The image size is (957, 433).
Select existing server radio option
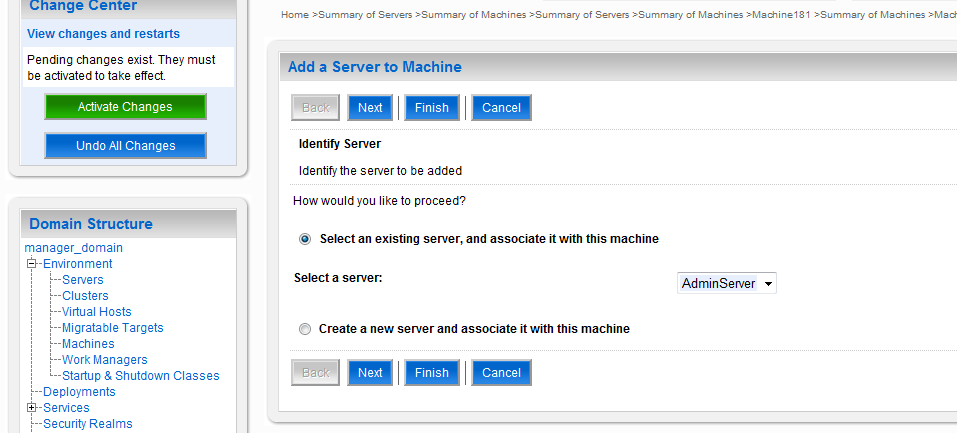pos(305,239)
